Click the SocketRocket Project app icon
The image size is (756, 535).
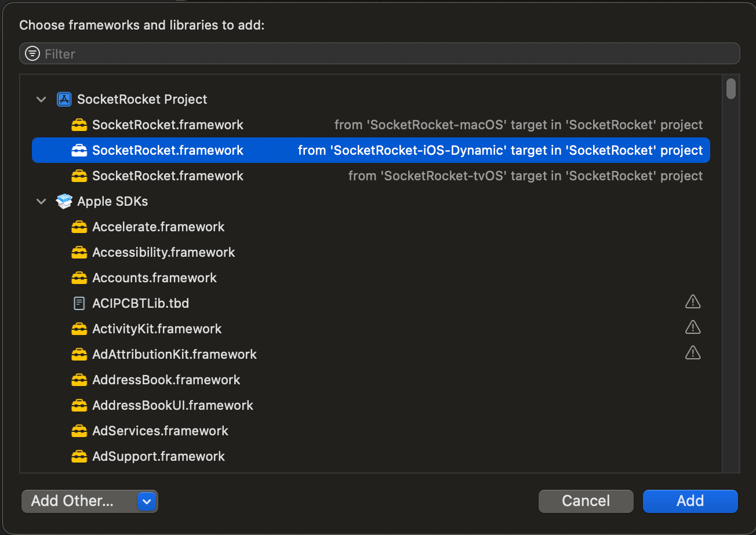[64, 99]
